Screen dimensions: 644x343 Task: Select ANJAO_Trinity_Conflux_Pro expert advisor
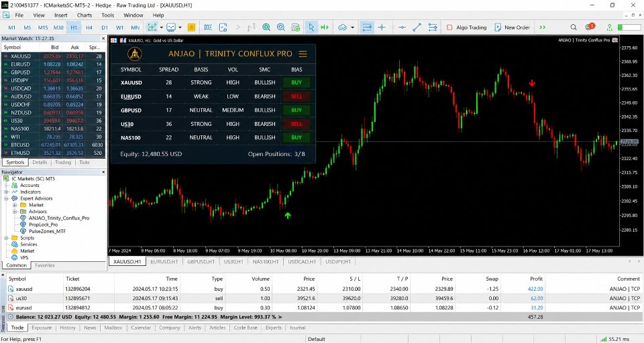[x=59, y=218]
